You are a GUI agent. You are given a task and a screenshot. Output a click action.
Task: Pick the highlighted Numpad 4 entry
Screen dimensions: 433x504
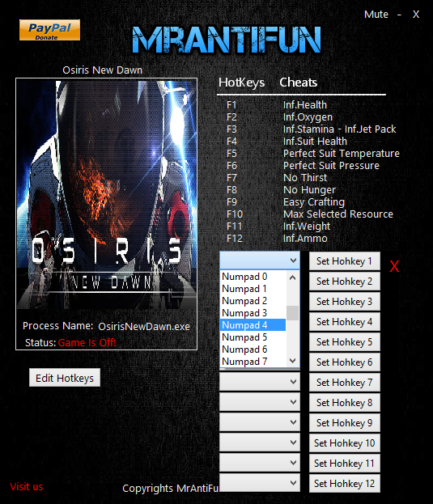(x=253, y=325)
